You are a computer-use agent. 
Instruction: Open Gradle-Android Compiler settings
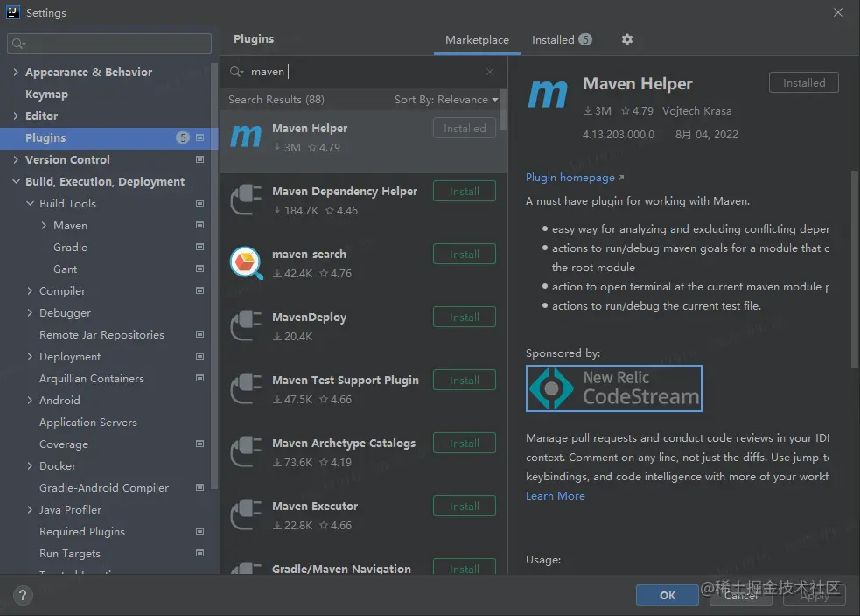click(x=103, y=487)
